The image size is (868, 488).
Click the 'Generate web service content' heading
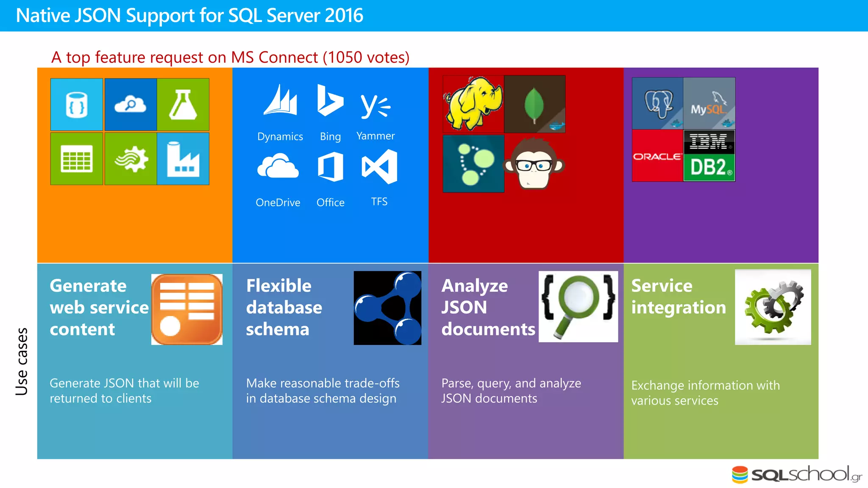point(99,307)
